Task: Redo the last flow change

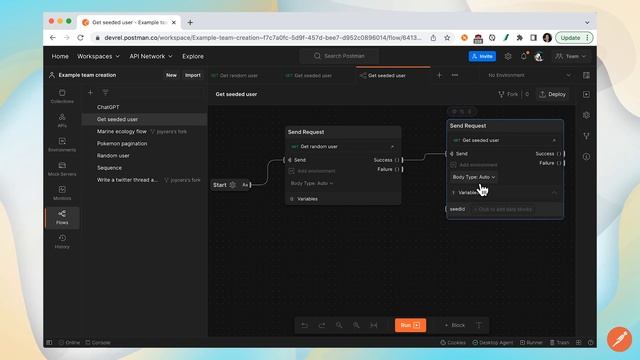Action: tap(322, 325)
